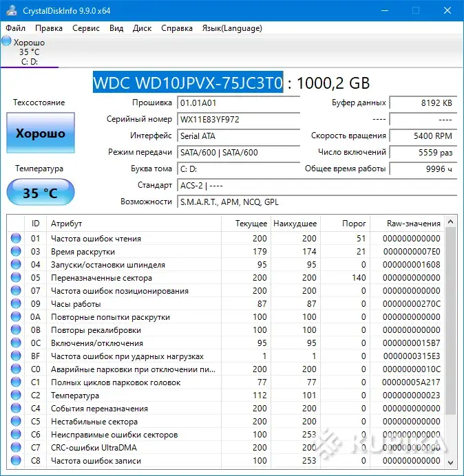
Task: Click status orb for События переназначения
Action: tap(16, 408)
